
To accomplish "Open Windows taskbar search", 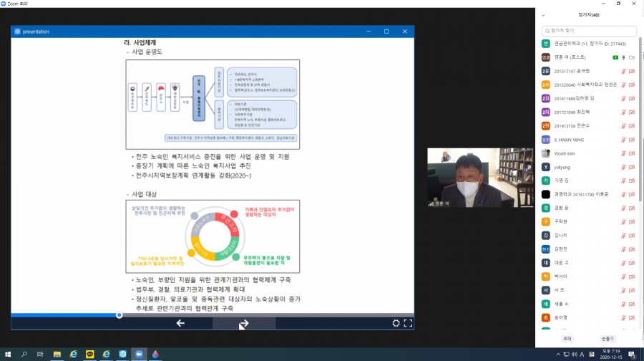I will pos(24,354).
